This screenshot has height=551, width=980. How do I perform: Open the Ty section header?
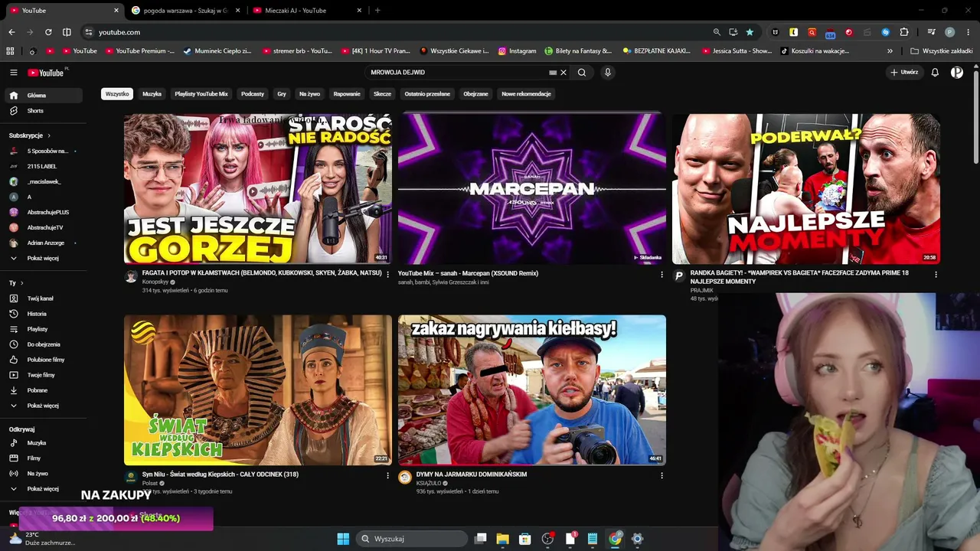point(15,283)
